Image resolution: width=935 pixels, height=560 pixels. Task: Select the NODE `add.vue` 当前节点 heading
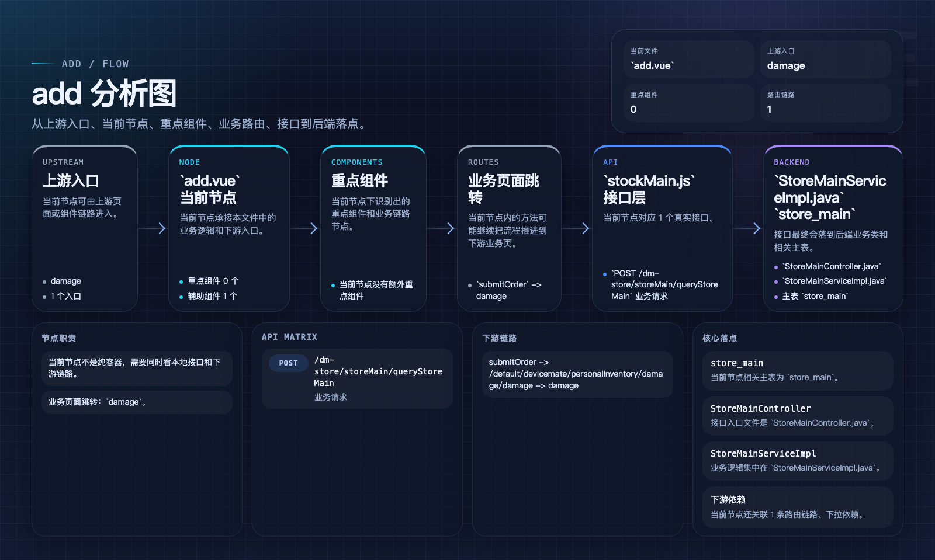point(210,189)
